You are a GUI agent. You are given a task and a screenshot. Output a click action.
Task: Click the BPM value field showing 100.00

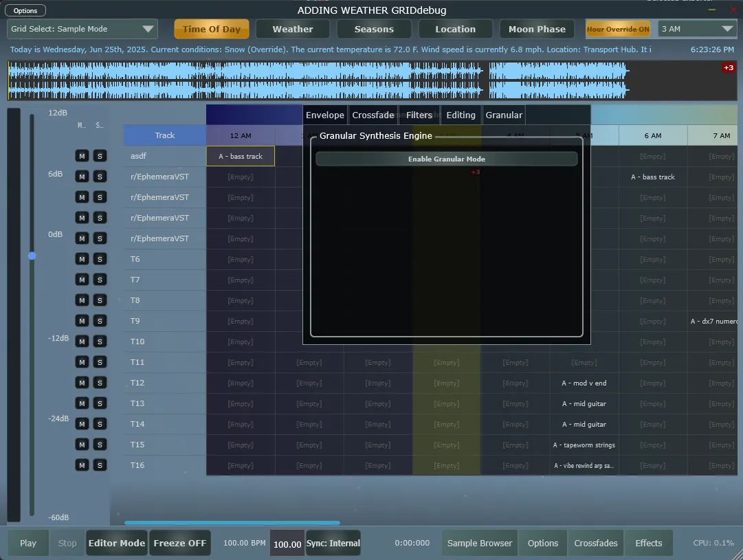click(287, 544)
